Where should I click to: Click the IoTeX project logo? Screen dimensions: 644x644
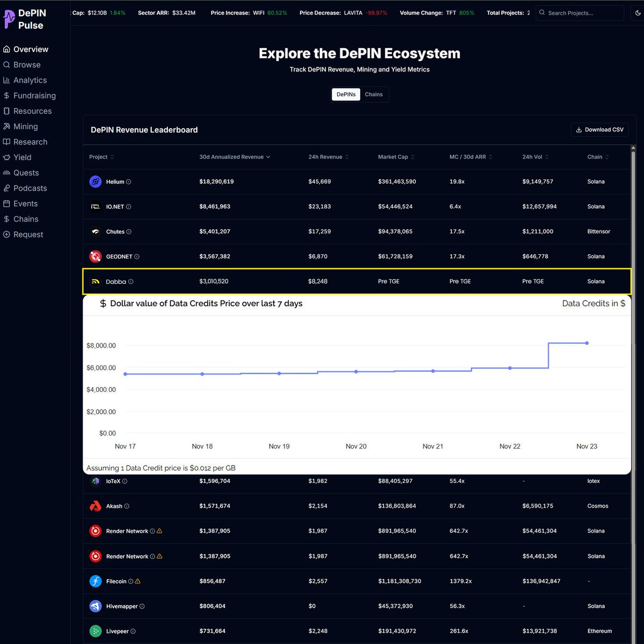(96, 481)
